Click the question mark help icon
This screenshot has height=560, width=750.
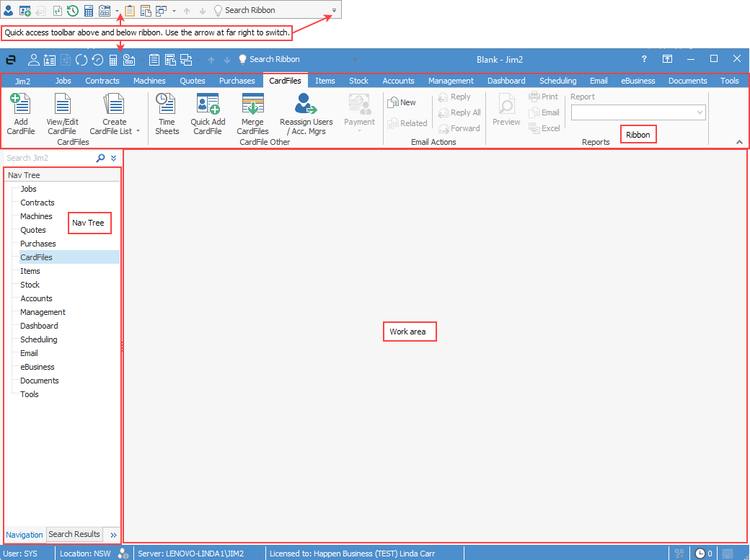(x=644, y=59)
